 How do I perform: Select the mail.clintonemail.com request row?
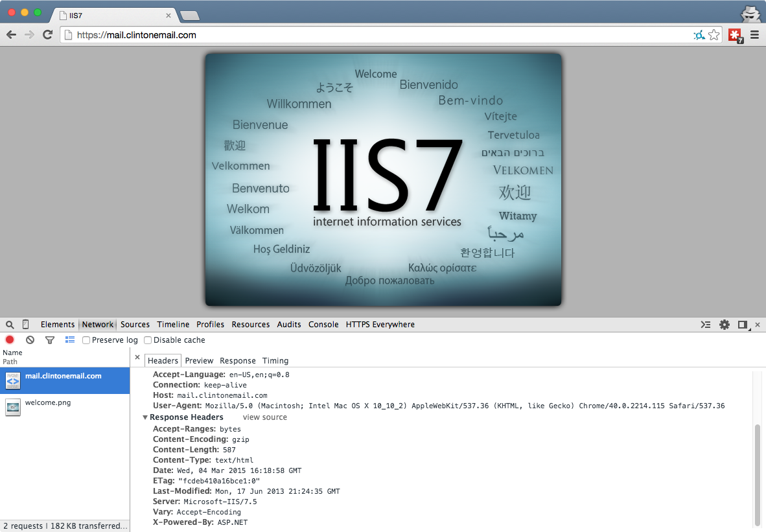coord(65,380)
